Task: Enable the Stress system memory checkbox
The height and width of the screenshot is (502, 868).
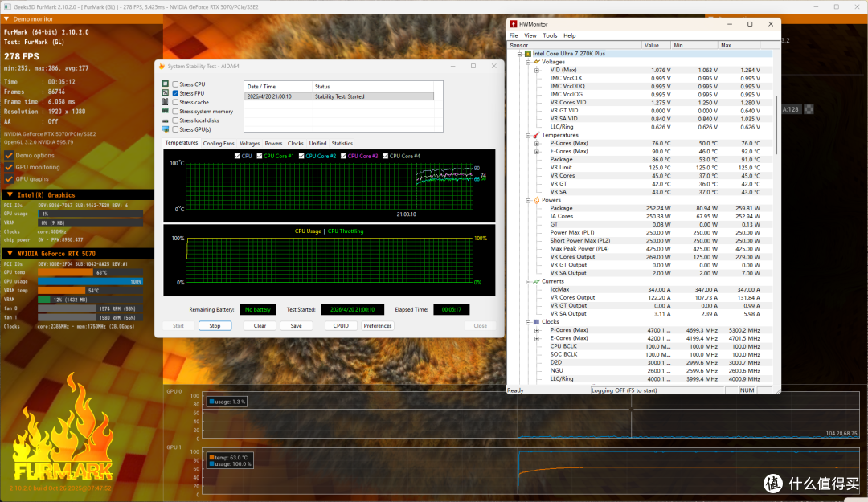Action: coord(175,112)
